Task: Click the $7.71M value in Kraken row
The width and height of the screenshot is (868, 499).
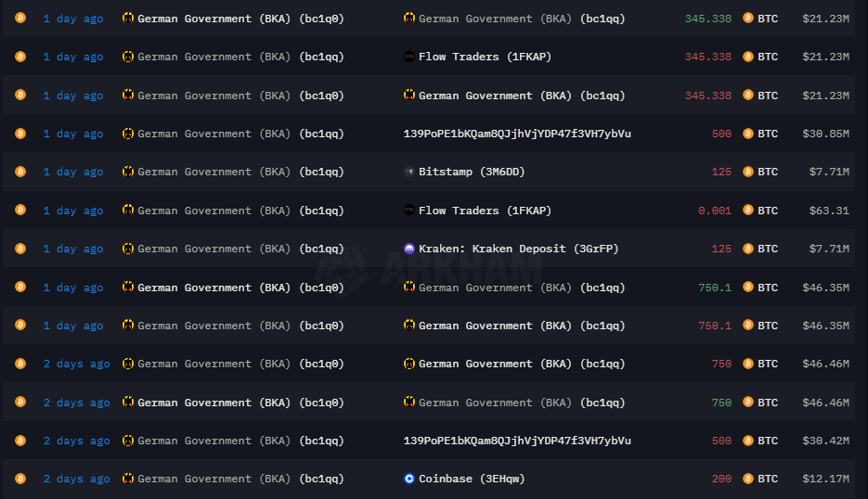Action: 829,249
